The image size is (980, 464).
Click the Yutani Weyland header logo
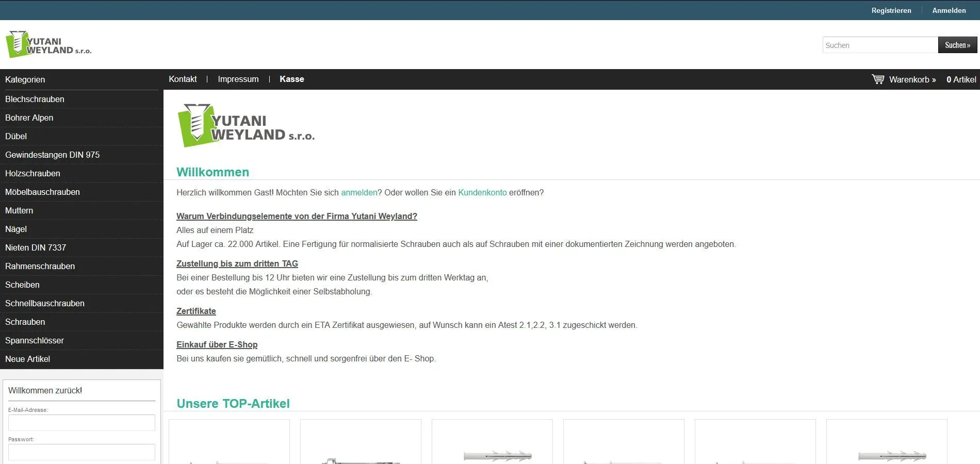coord(48,45)
